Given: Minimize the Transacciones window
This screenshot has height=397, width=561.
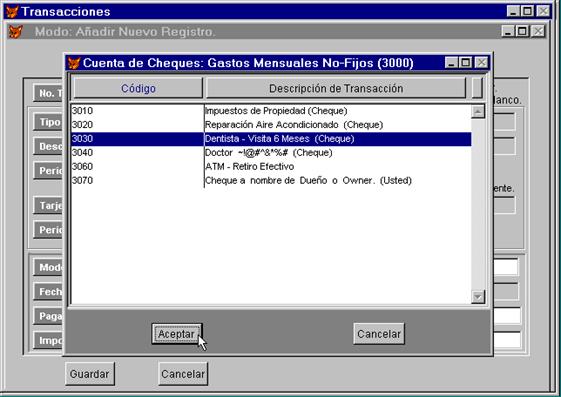Looking at the screenshot, I should [x=513, y=11].
